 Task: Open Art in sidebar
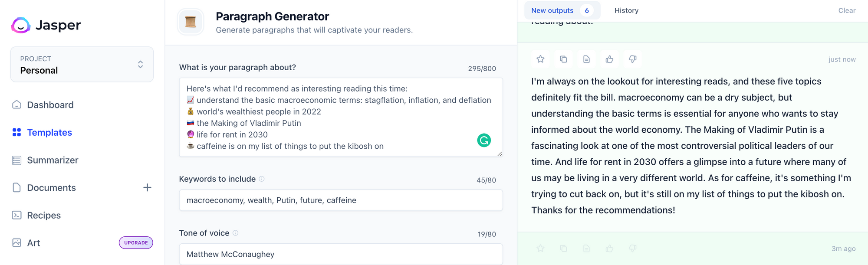pyautogui.click(x=33, y=243)
